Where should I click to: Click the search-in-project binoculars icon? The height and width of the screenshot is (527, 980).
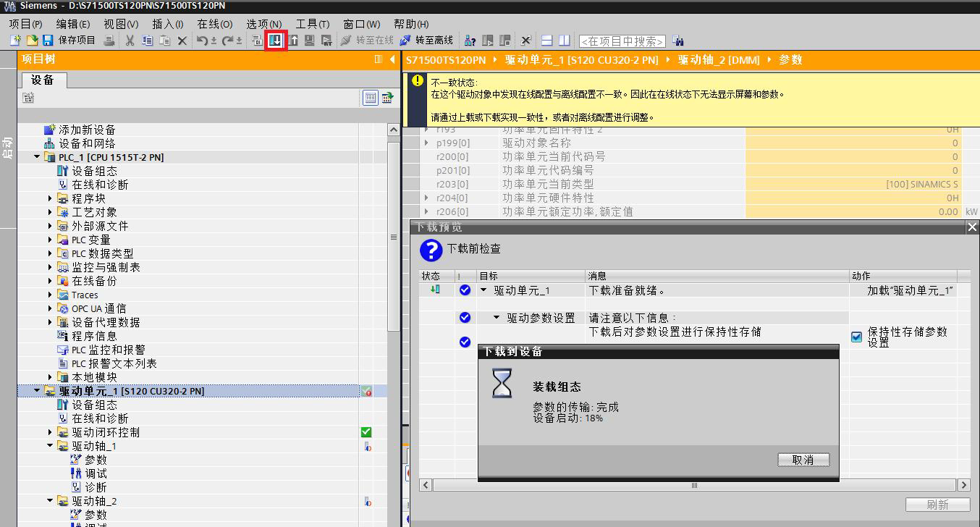pyautogui.click(x=678, y=41)
